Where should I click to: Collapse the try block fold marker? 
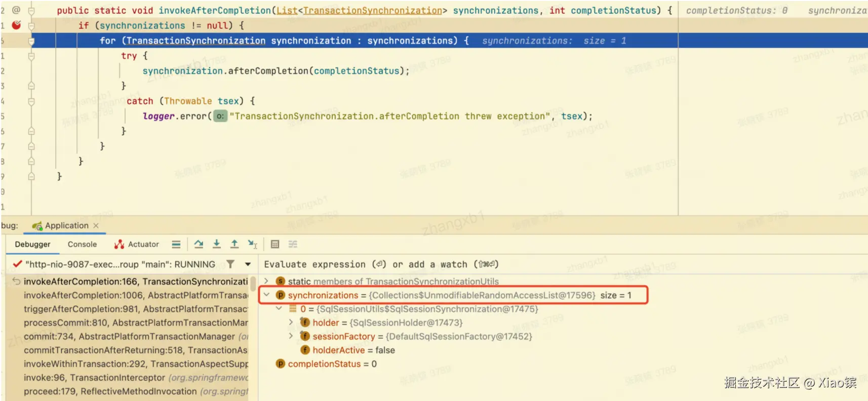pyautogui.click(x=31, y=56)
